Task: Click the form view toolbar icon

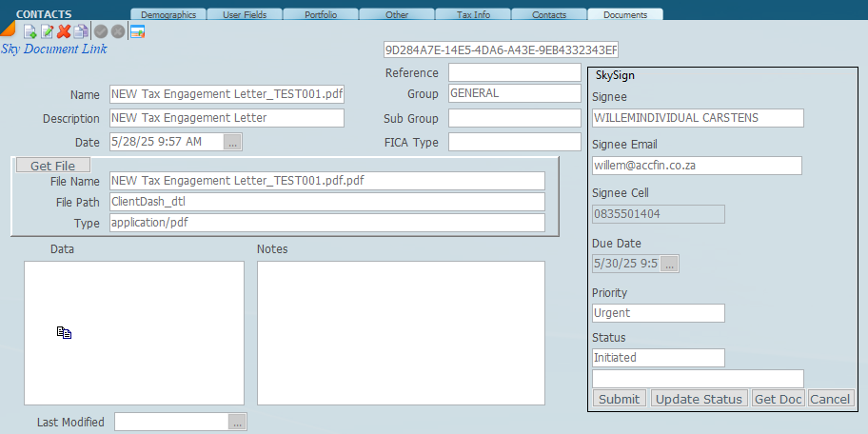Action: [137, 31]
